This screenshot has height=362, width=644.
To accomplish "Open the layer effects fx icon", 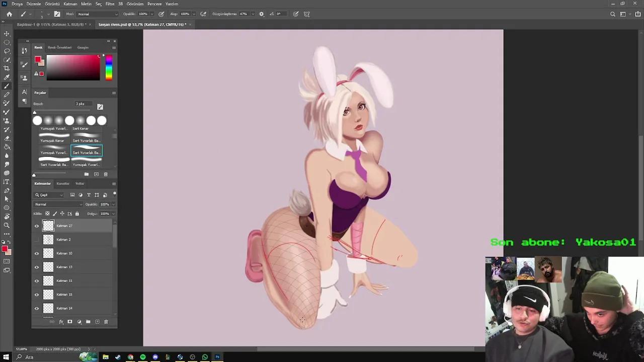I will point(61,321).
